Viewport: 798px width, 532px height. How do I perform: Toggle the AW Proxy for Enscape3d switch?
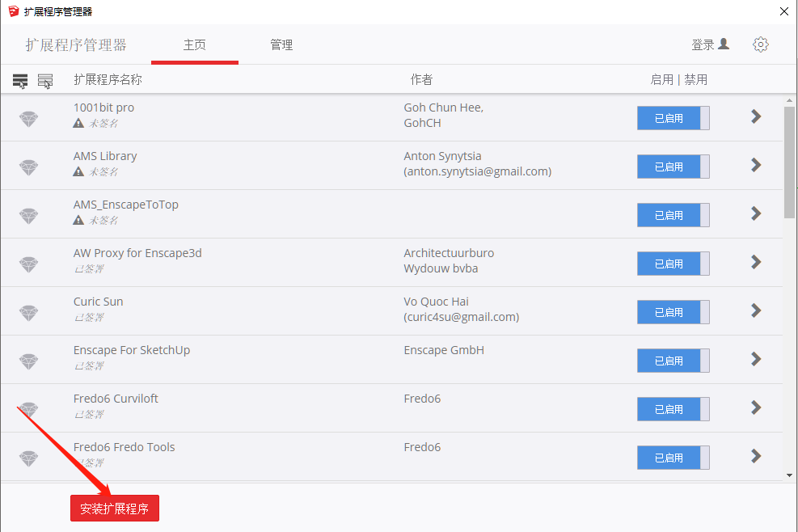pos(673,264)
